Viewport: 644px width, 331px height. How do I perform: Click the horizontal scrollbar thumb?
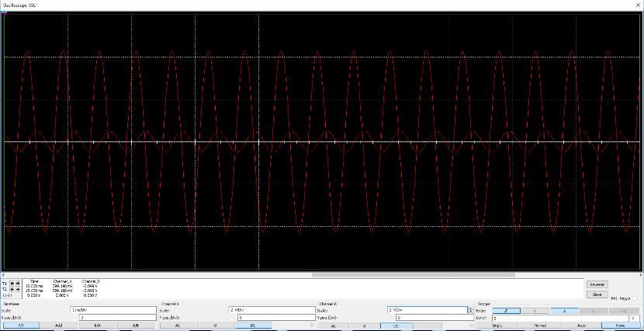pos(414,275)
